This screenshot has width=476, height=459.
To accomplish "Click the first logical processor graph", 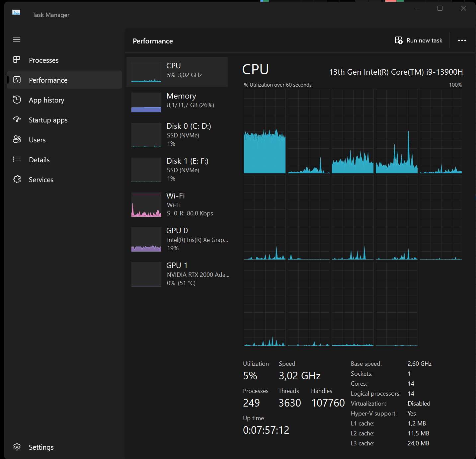I will [x=265, y=131].
